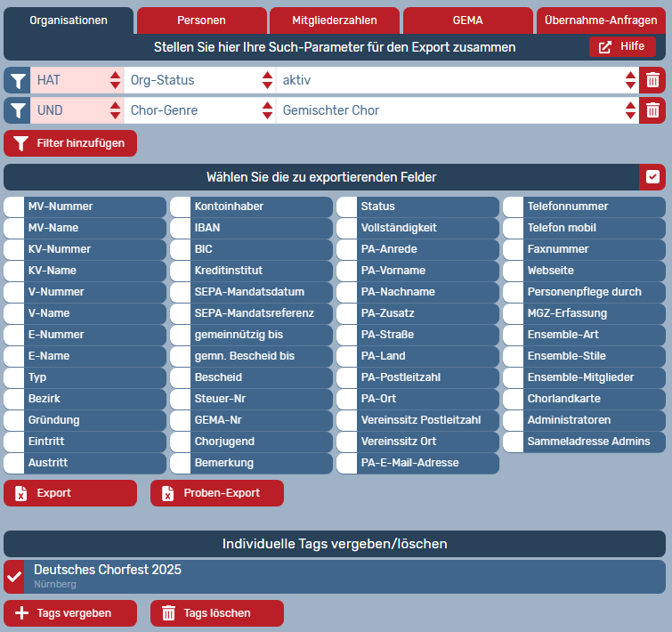
Task: Delete the Org-Status filter with trash icon
Action: pyautogui.click(x=652, y=81)
